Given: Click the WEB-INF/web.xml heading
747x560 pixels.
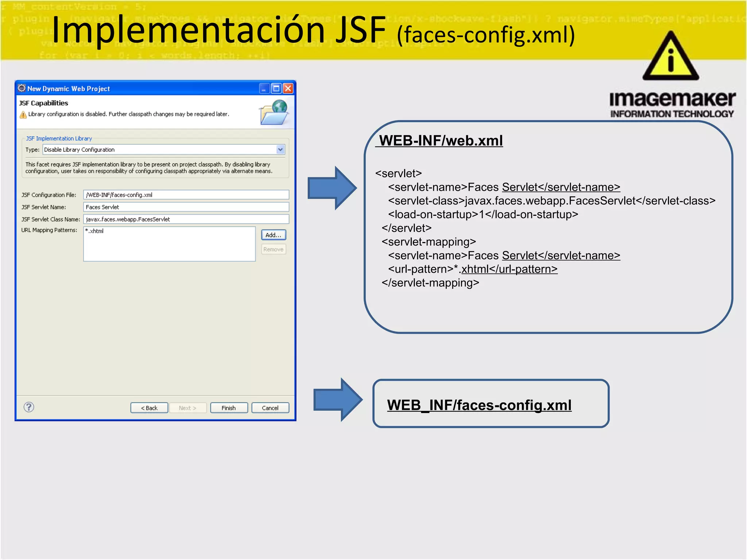Looking at the screenshot, I should (441, 141).
